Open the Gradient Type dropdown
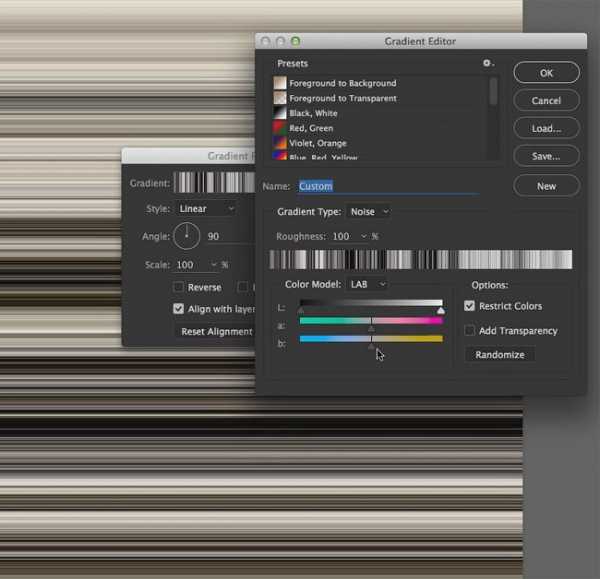600x579 pixels. click(369, 212)
